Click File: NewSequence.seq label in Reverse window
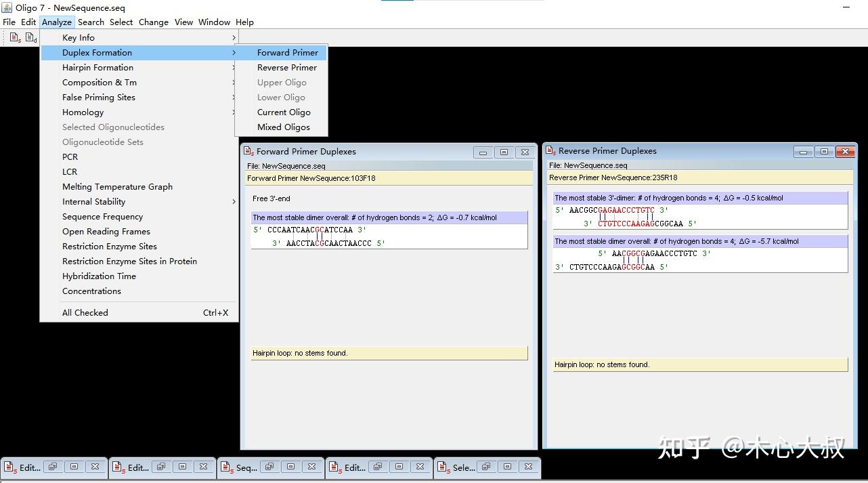The height and width of the screenshot is (483, 868). click(588, 165)
